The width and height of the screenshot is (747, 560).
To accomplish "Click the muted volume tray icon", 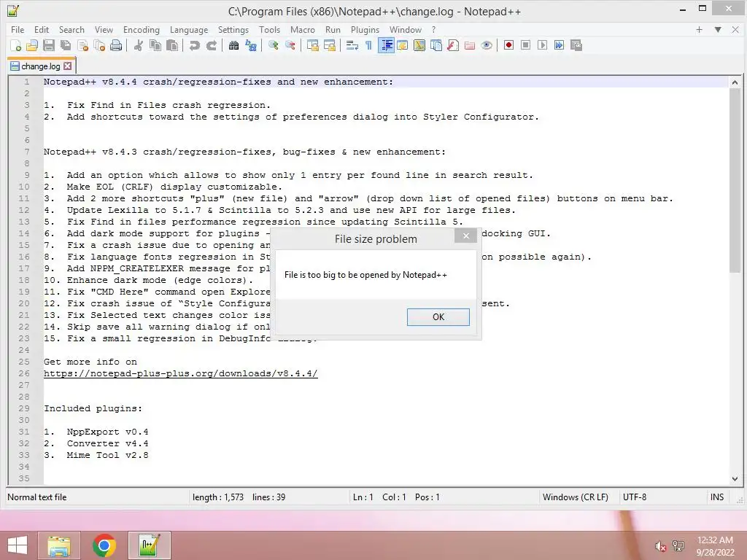I will (x=660, y=546).
